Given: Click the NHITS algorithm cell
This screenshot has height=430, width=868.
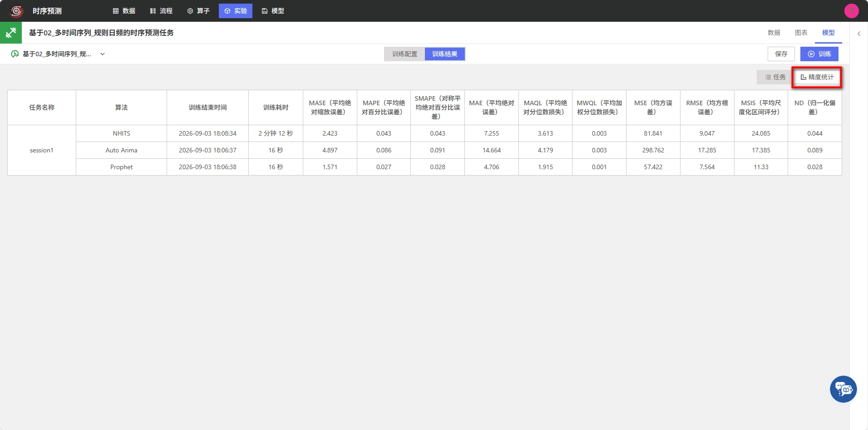Looking at the screenshot, I should coord(121,133).
